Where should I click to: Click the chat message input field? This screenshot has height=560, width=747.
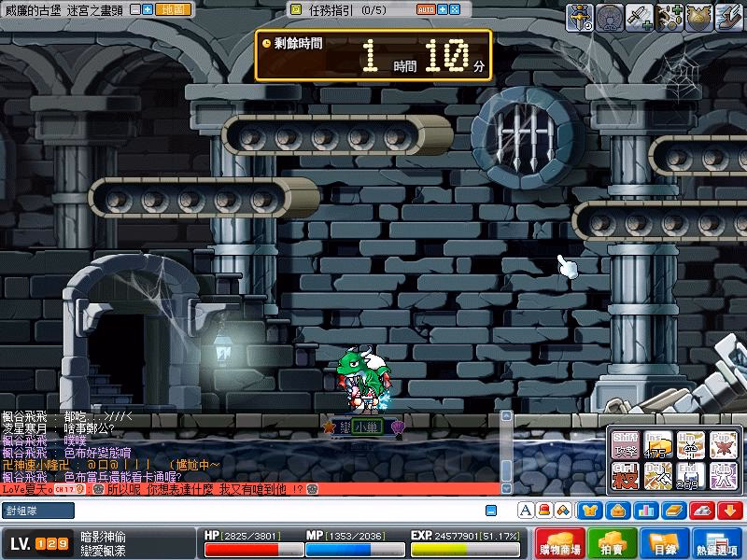pos(280,511)
